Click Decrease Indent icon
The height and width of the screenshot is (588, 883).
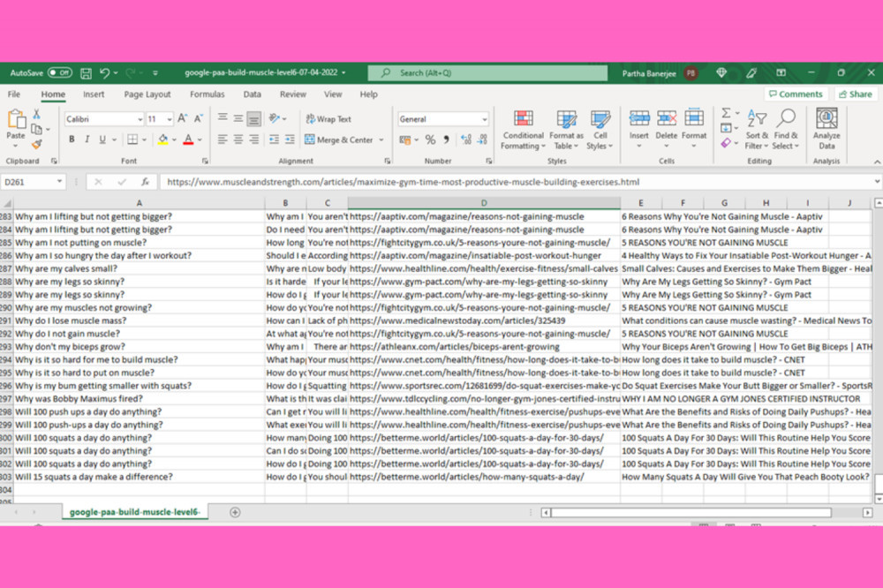click(275, 139)
